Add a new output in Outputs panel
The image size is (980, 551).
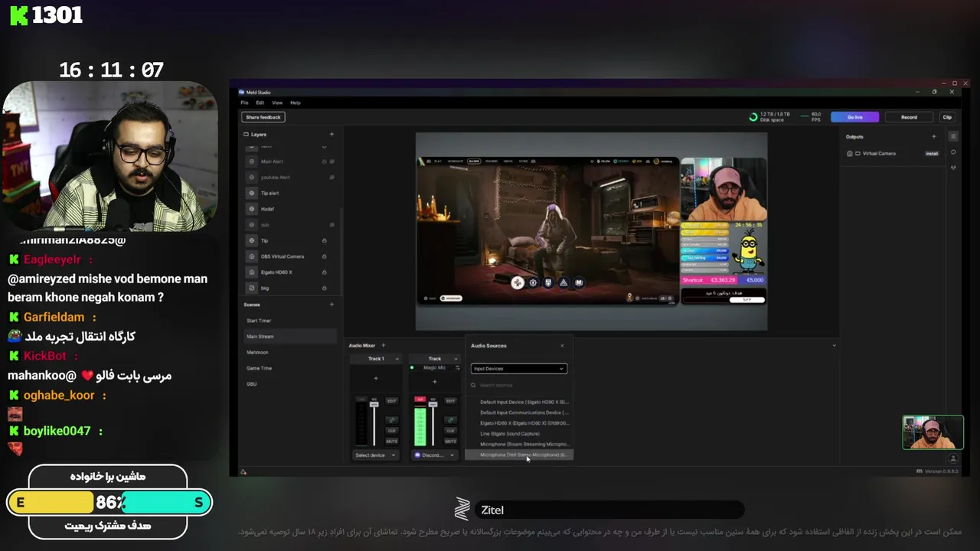tap(933, 137)
